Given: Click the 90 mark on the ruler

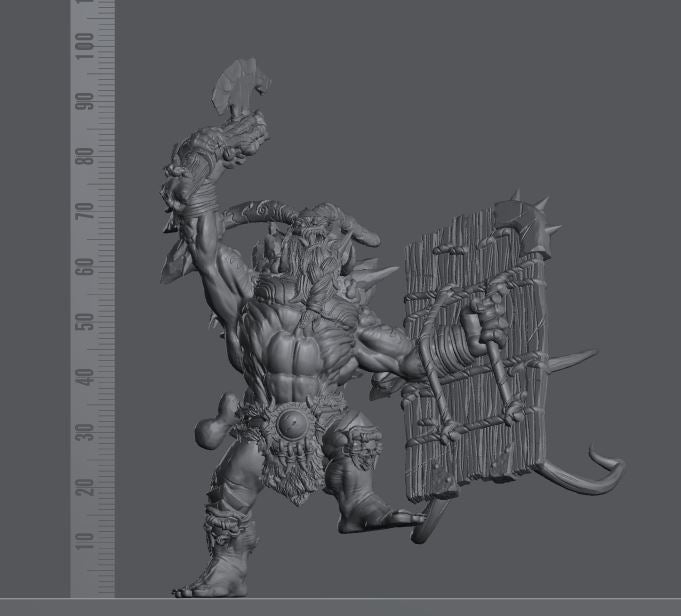Looking at the screenshot, I should coord(90,101).
